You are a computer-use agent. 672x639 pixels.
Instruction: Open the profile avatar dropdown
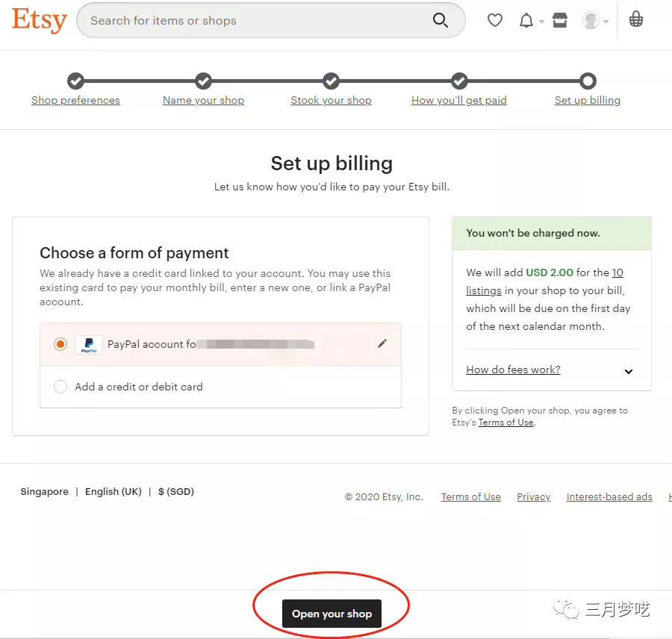point(595,20)
